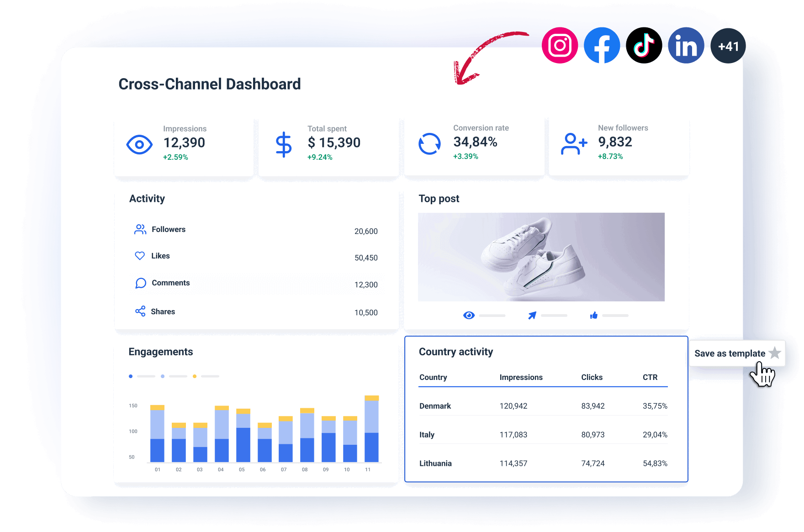Image resolution: width=804 pixels, height=532 pixels.
Task: Click the Conversion rate refresh icon
Action: (429, 143)
